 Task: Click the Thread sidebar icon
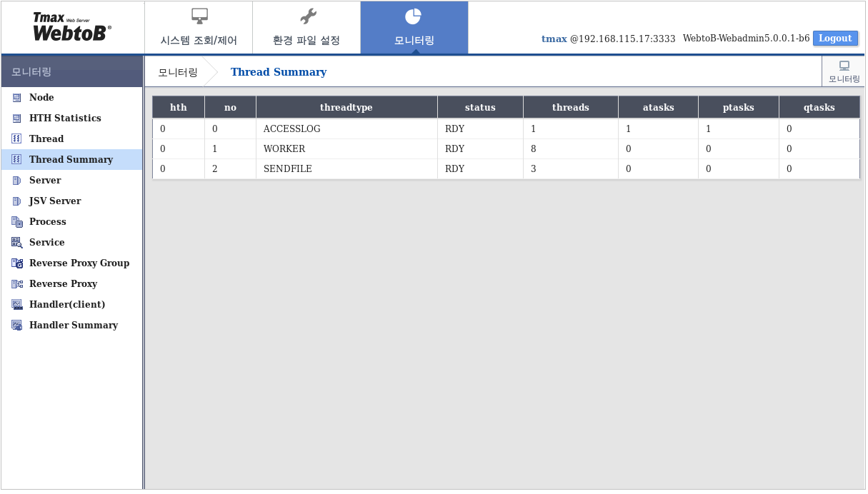[x=17, y=139]
